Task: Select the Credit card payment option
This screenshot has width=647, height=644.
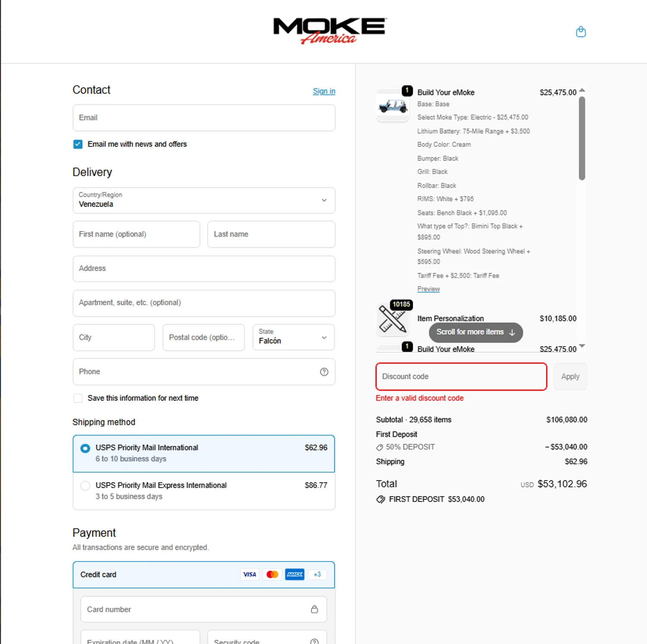Action: click(204, 575)
